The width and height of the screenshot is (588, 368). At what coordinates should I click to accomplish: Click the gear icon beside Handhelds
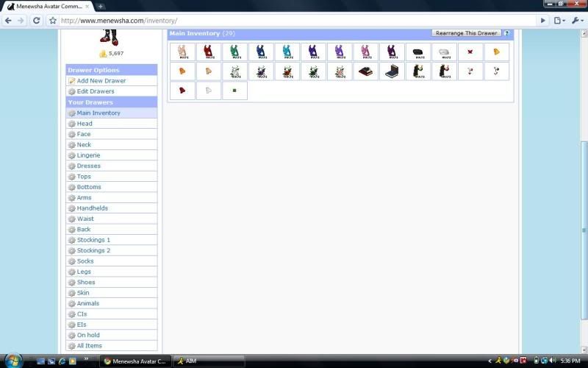click(71, 208)
